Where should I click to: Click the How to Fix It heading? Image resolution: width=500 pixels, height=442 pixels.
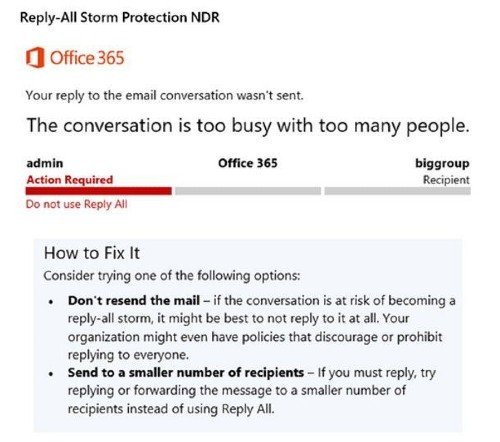point(92,253)
